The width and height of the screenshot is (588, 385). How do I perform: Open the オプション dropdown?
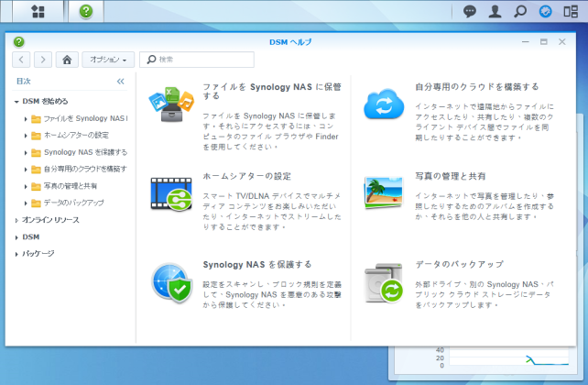point(108,60)
